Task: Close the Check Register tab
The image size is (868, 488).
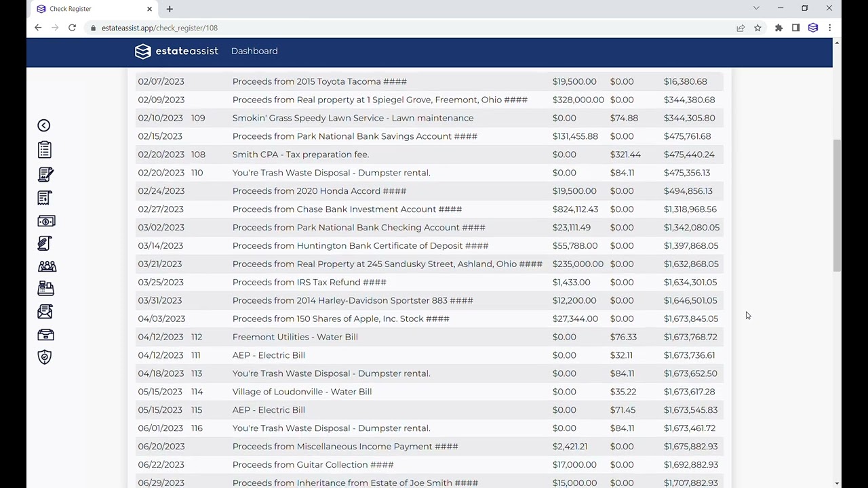Action: (149, 9)
